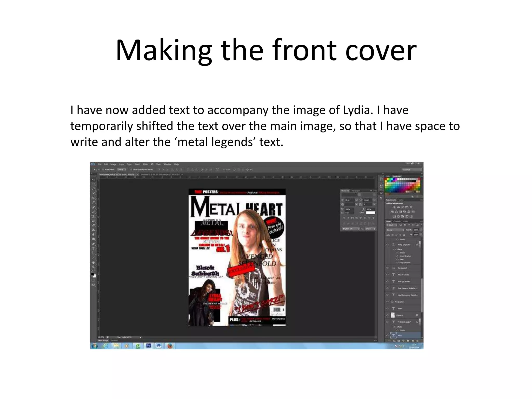Viewport: 532px width, 399px height.
Task: Open the leading (Auto) dropdown
Action: click(374, 200)
